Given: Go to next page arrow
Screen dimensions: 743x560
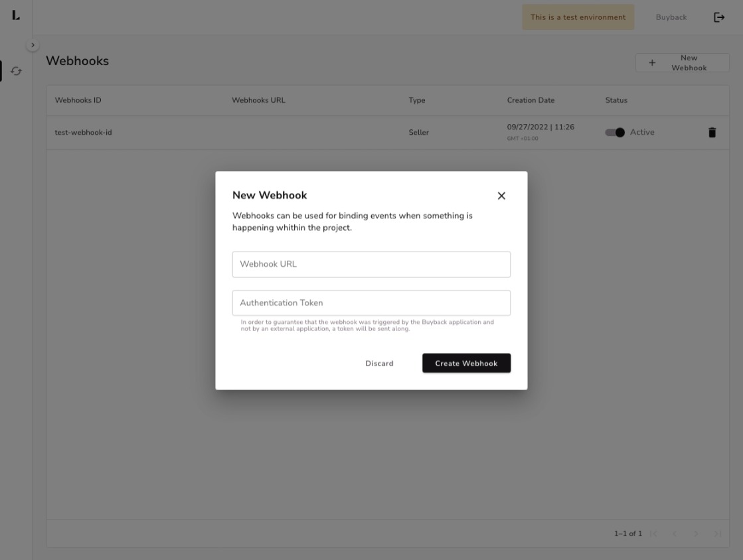Looking at the screenshot, I should pyautogui.click(x=696, y=533).
